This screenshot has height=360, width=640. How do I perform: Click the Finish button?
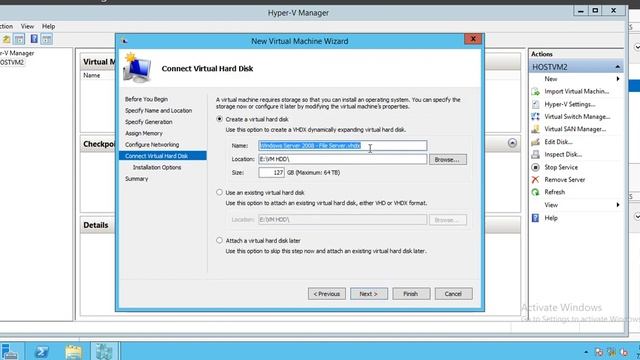point(411,294)
